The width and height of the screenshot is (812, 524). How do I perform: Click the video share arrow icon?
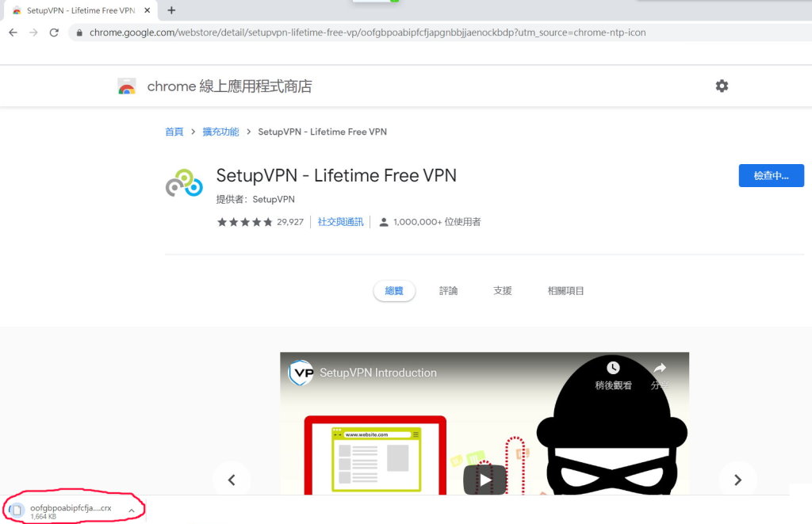(x=660, y=368)
